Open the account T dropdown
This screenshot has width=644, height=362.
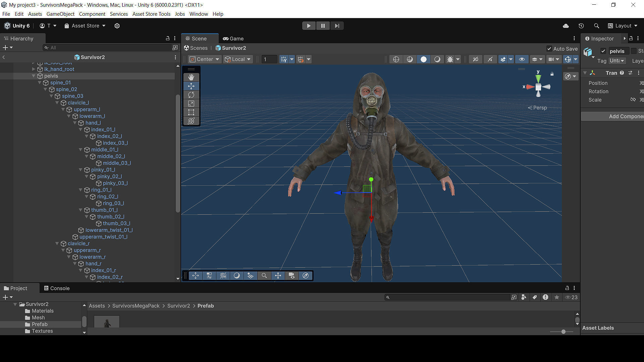[x=48, y=26]
